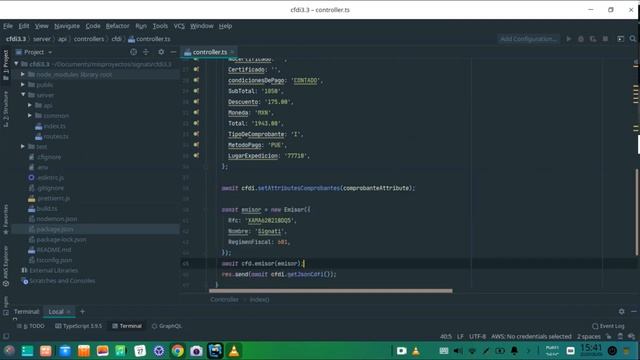This screenshot has height=360, width=640.
Task: Expand the common folder
Action: coord(30,116)
